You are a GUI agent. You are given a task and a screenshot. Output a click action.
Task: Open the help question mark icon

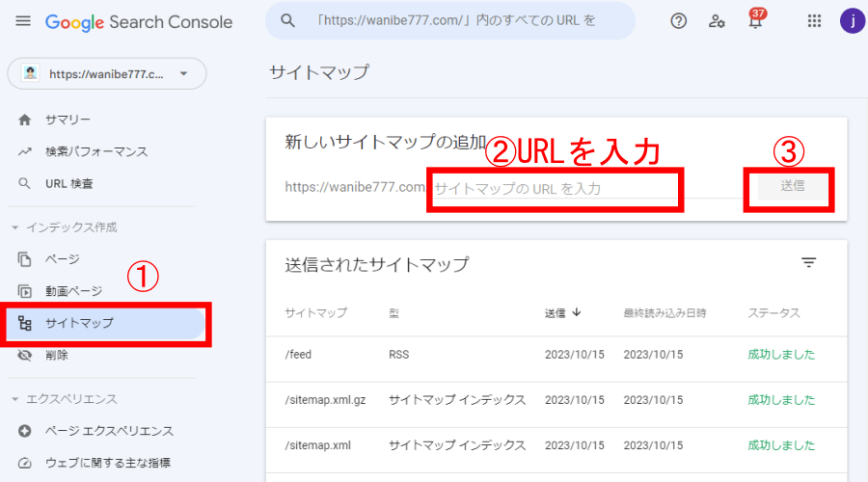point(678,21)
